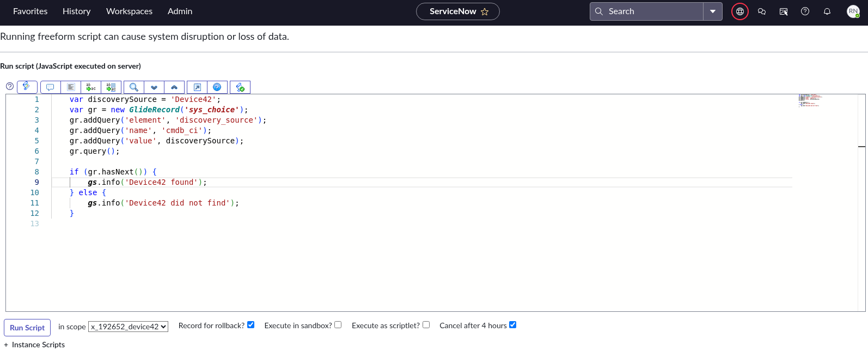Expand the Instance Scripts section
The height and width of the screenshot is (356, 868).
[34, 345]
